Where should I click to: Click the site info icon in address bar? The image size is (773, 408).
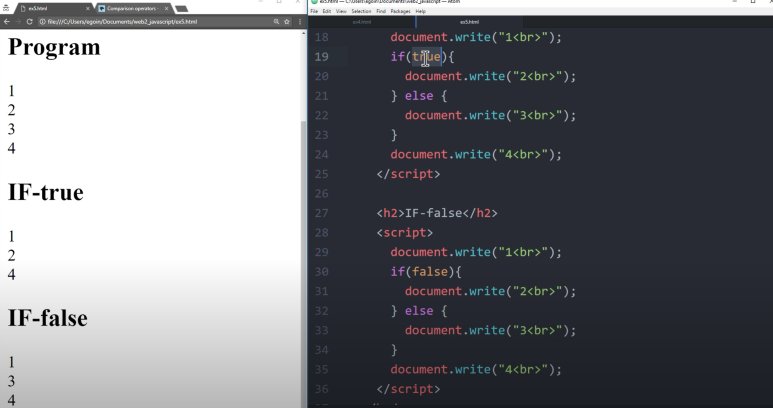(42, 22)
